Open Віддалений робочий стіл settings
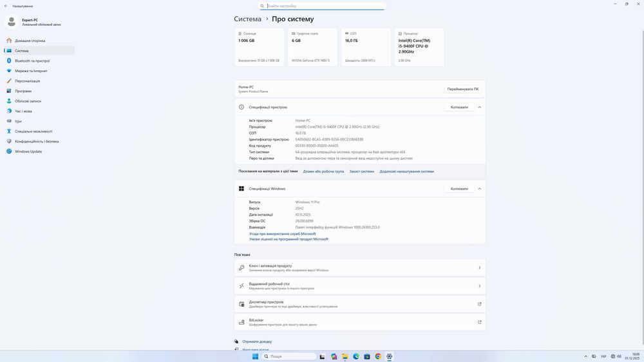644x362 pixels. pyautogui.click(x=360, y=286)
